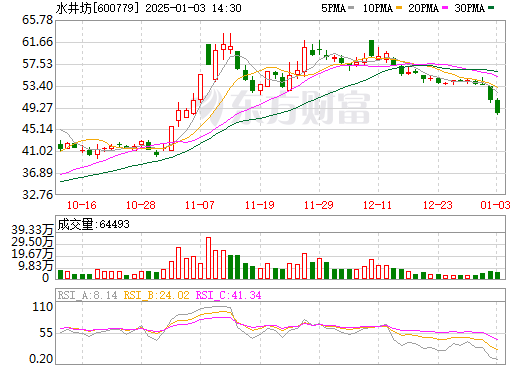Click the 10-16 date axis label

82,205
